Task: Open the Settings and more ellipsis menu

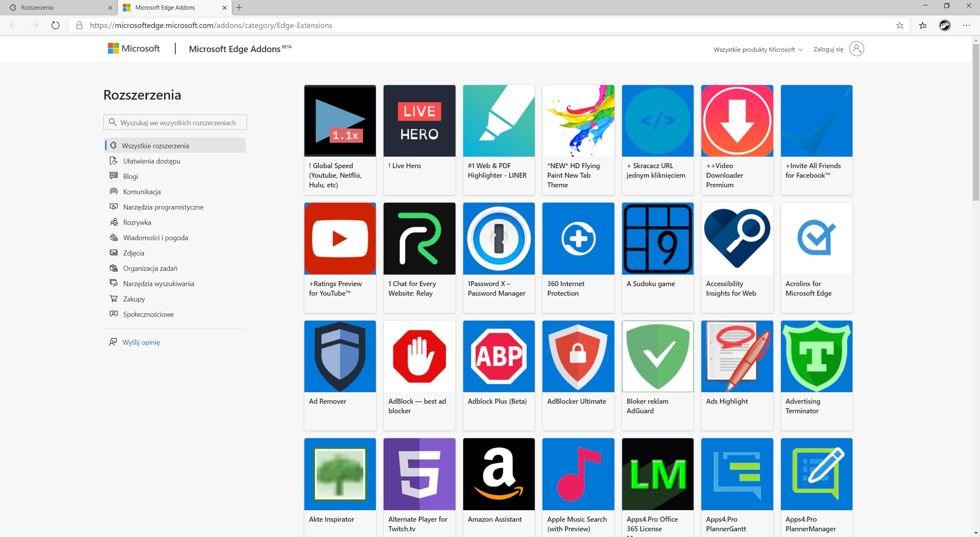Action: [x=967, y=25]
